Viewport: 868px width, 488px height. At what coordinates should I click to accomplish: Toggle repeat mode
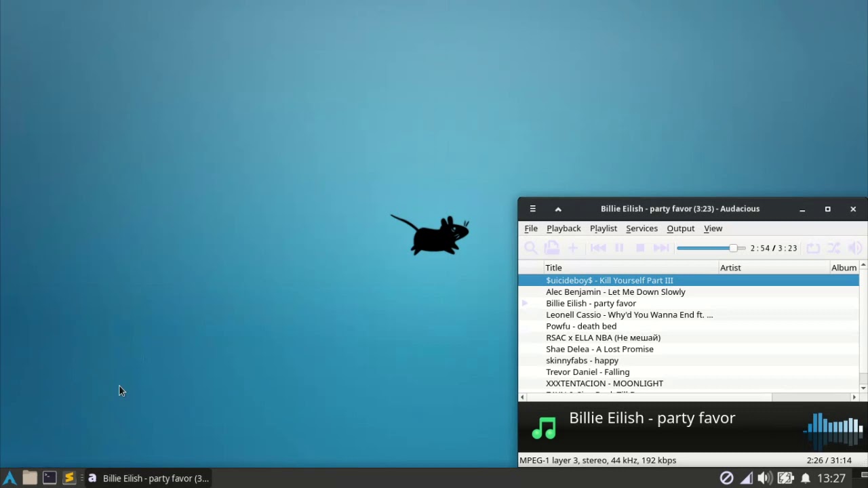click(x=813, y=248)
